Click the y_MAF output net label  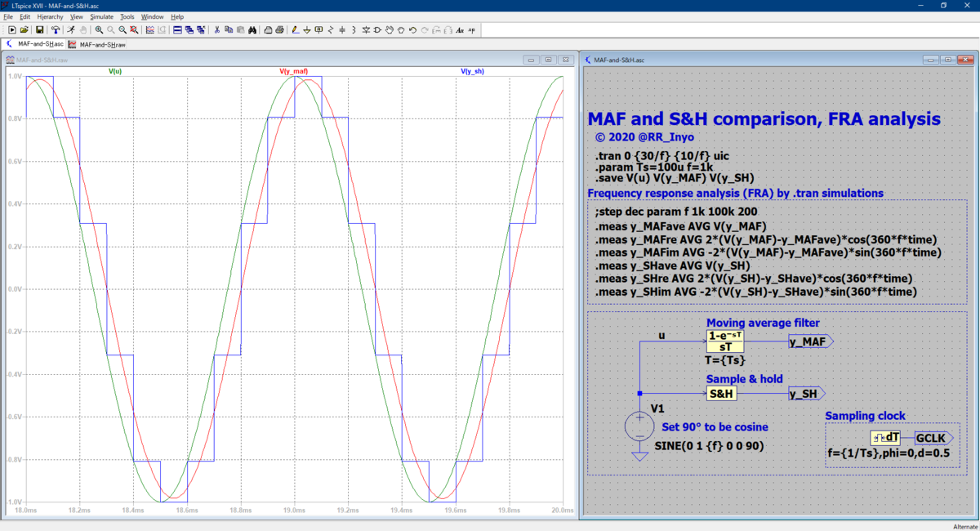(810, 341)
